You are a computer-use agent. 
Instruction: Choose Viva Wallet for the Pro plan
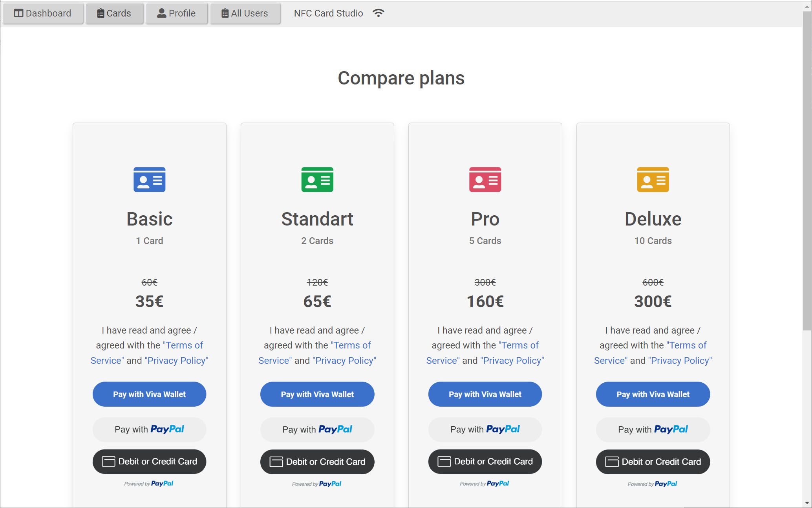(485, 394)
